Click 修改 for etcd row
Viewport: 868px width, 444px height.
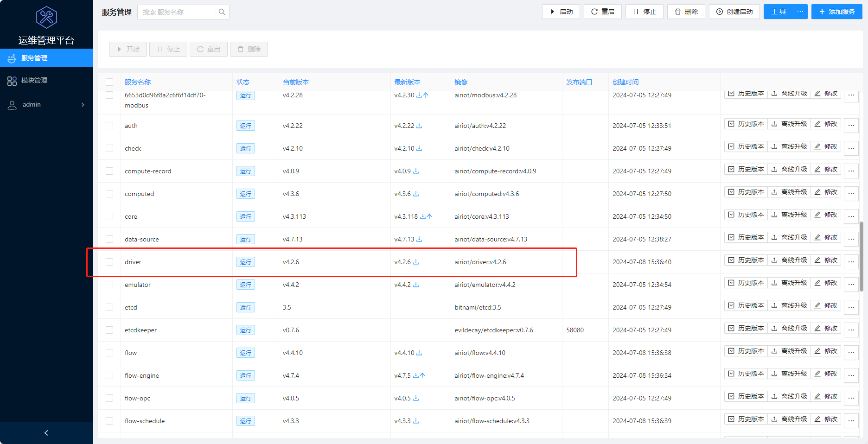coord(826,305)
